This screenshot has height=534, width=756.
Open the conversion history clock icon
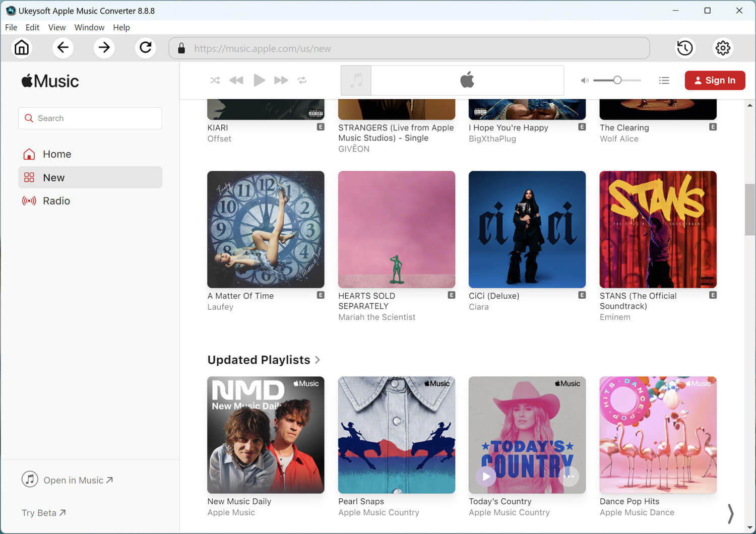684,48
